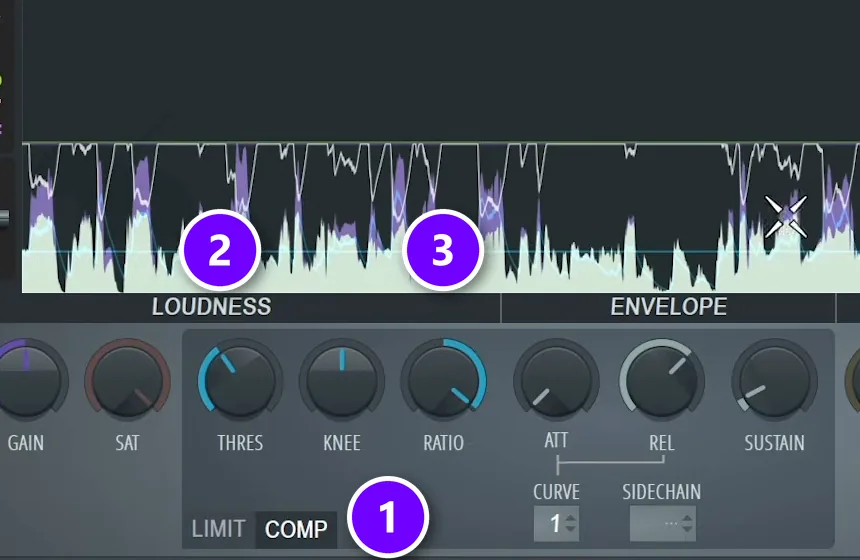This screenshot has width=860, height=560.
Task: Decrease CURVE value with down arrow
Action: pos(570,530)
